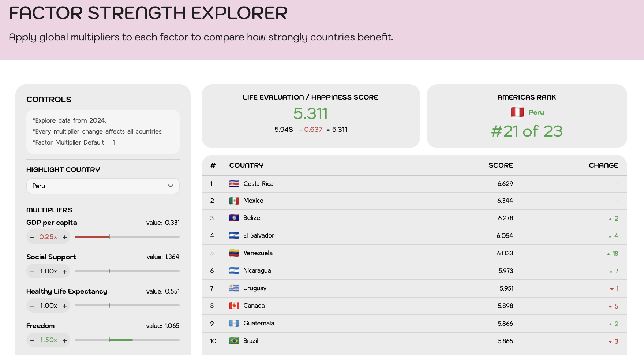Click the CHANGE column header
This screenshot has height=355, width=644.
603,165
